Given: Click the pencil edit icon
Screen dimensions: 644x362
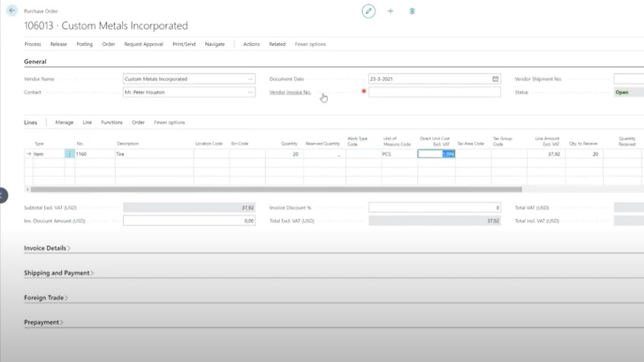Looking at the screenshot, I should 368,11.
